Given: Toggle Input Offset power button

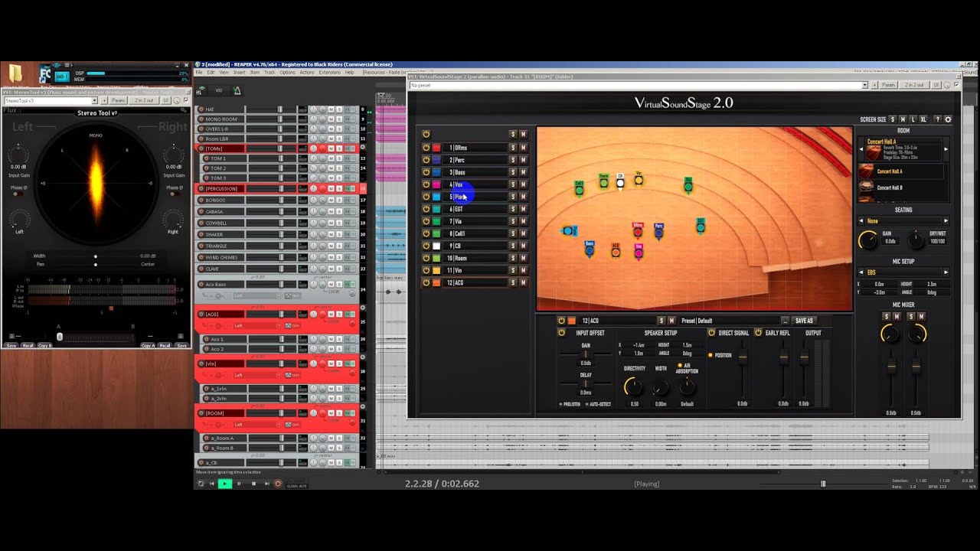Looking at the screenshot, I should coord(562,333).
